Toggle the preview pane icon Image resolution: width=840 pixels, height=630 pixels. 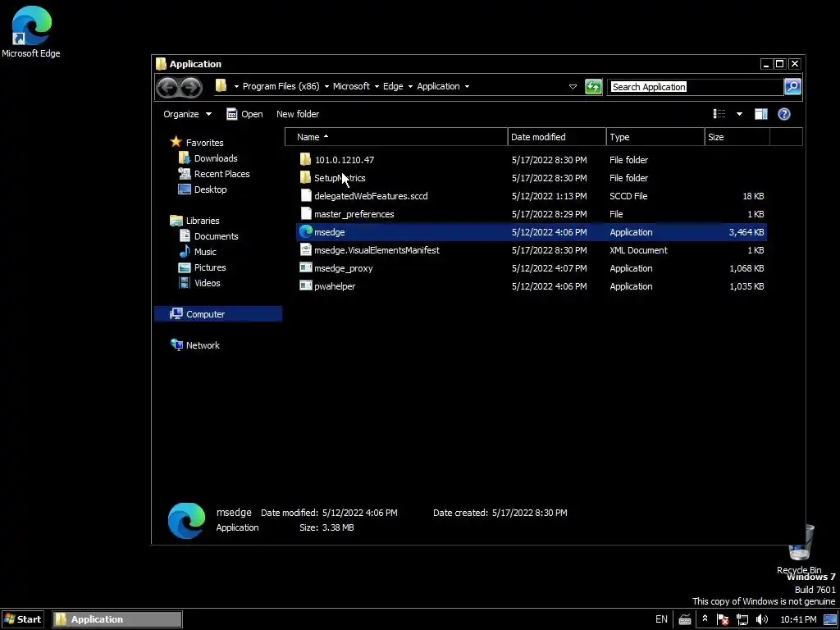click(760, 113)
